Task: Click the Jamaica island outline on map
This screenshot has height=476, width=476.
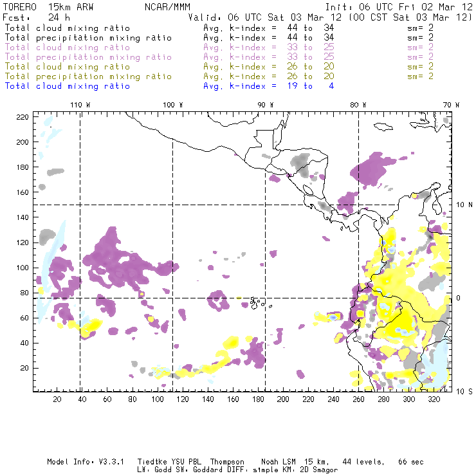Action: pos(383,127)
